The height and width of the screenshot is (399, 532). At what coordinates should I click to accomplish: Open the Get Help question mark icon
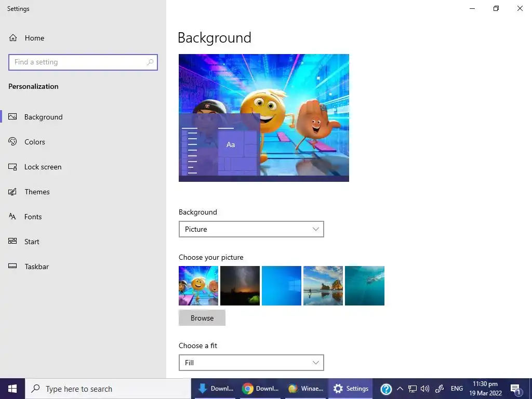pyautogui.click(x=386, y=389)
